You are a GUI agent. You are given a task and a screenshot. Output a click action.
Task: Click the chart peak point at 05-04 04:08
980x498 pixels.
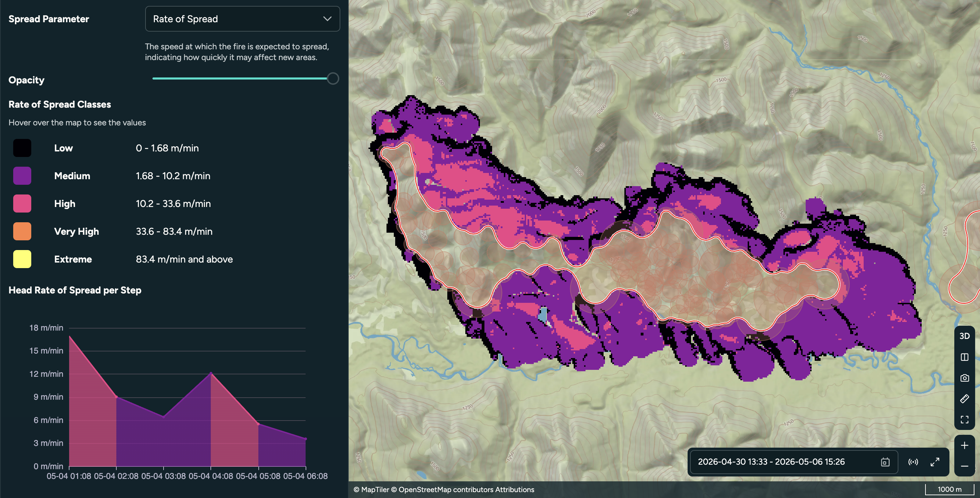tap(211, 373)
